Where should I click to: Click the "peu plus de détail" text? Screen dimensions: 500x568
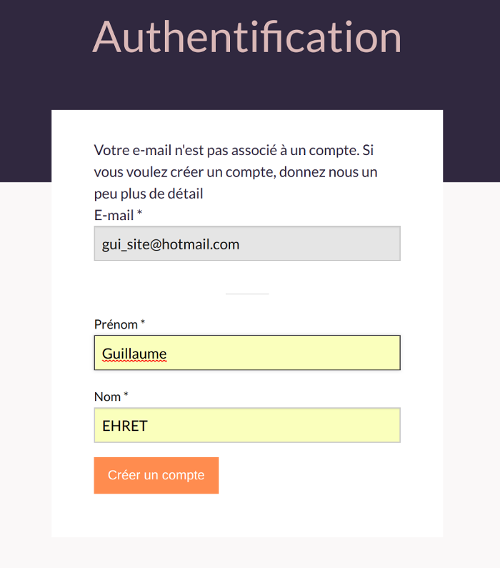(x=149, y=194)
